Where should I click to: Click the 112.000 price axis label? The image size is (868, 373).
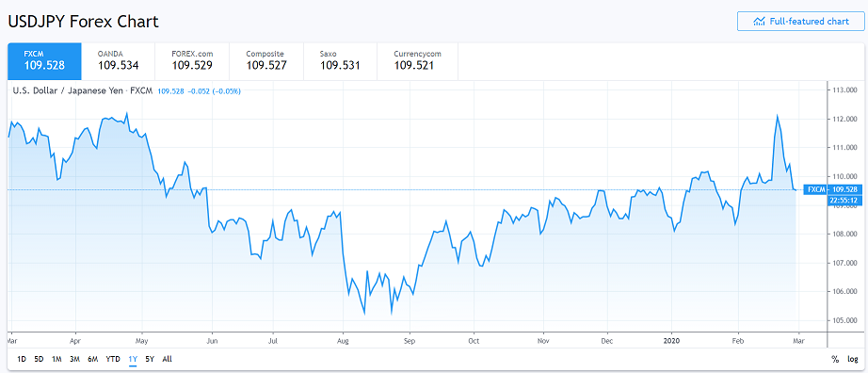pos(844,119)
